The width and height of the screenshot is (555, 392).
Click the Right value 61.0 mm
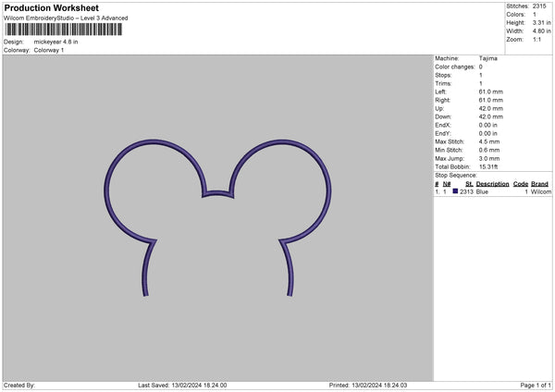click(490, 100)
